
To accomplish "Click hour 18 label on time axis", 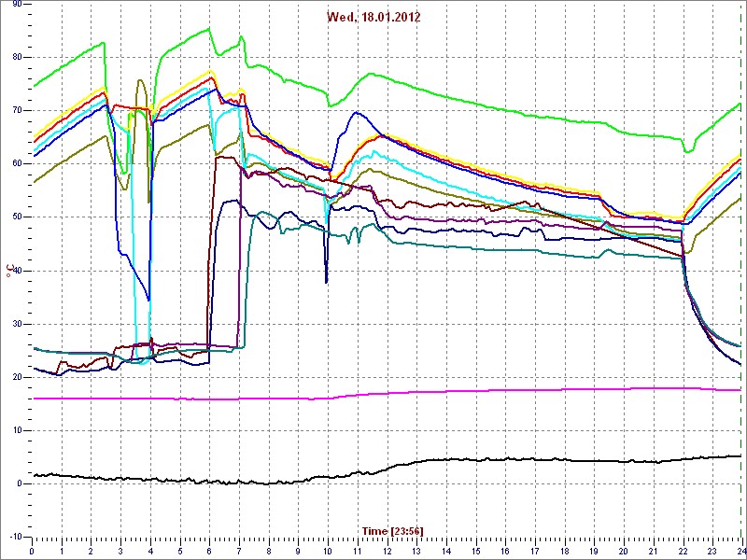I will coord(565,551).
